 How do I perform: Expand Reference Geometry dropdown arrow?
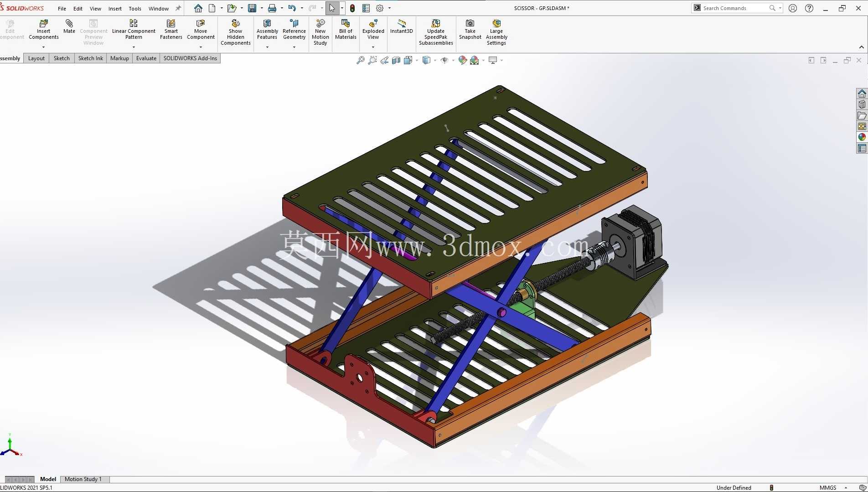[294, 47]
